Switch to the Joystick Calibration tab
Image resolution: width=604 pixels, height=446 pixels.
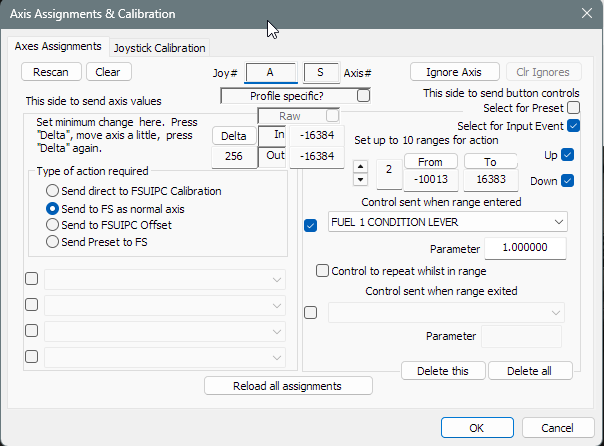click(159, 48)
